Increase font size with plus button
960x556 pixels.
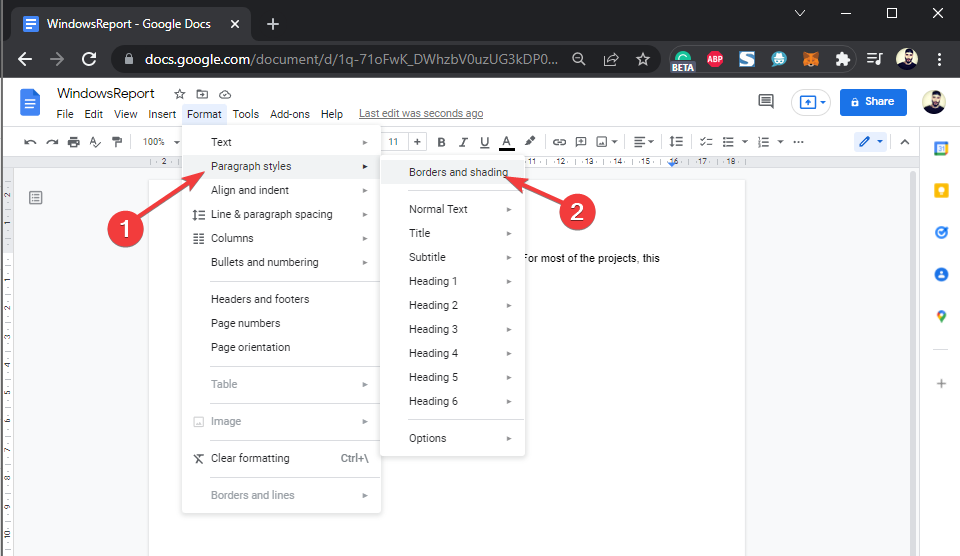[x=417, y=142]
